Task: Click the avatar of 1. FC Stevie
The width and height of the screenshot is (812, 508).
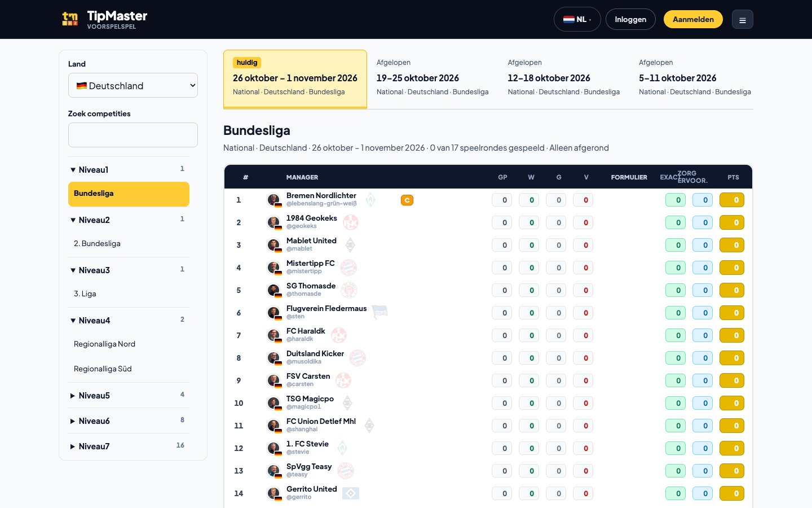Action: [274, 448]
